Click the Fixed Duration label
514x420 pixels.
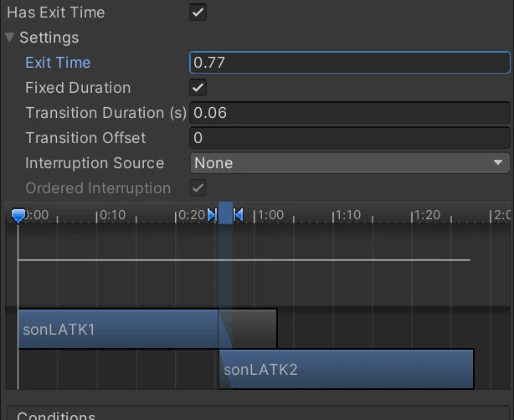[78, 88]
